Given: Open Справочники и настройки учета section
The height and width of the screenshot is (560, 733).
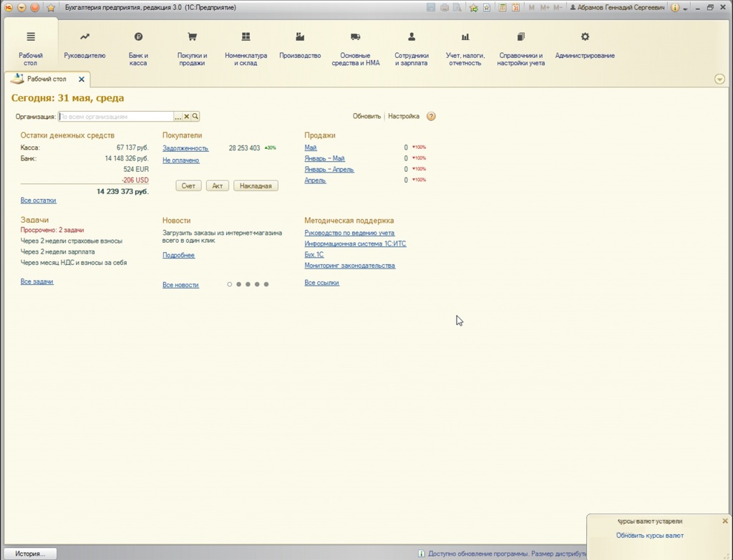Looking at the screenshot, I should [521, 49].
